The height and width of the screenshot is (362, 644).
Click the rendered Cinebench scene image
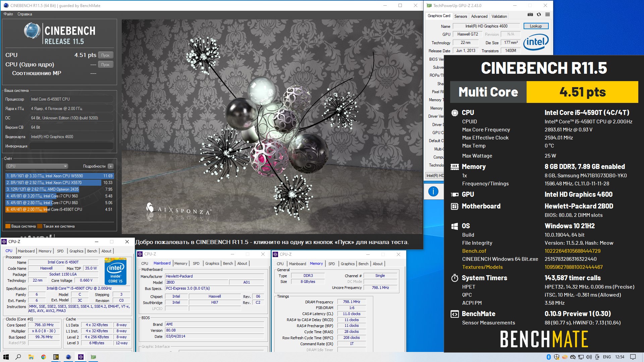click(272, 127)
